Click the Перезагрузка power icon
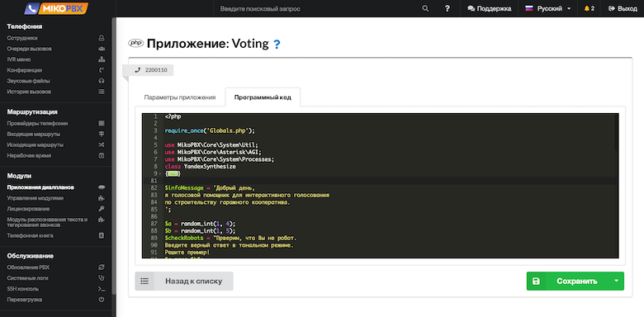Screen dimensions: 644x317 pos(102,300)
